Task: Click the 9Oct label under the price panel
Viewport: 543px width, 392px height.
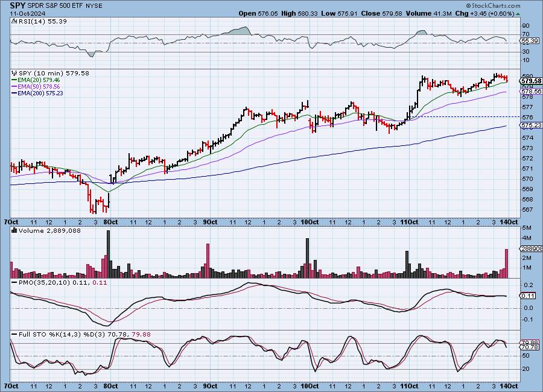Action: tap(210, 222)
